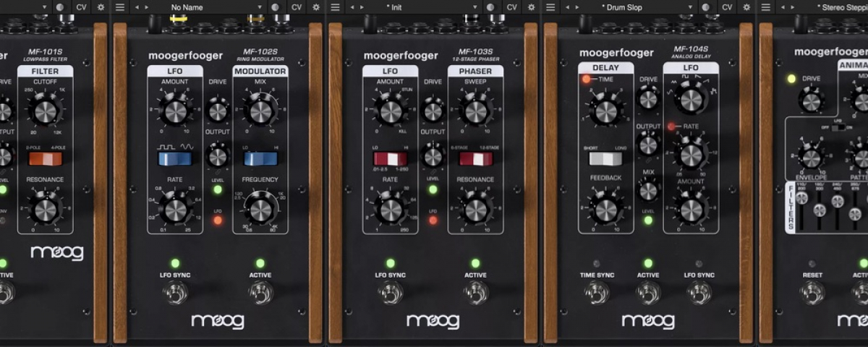Viewport: 868px width, 347px height.
Task: Click the LFO waveform selector knob on MF-104S
Action: point(692,100)
